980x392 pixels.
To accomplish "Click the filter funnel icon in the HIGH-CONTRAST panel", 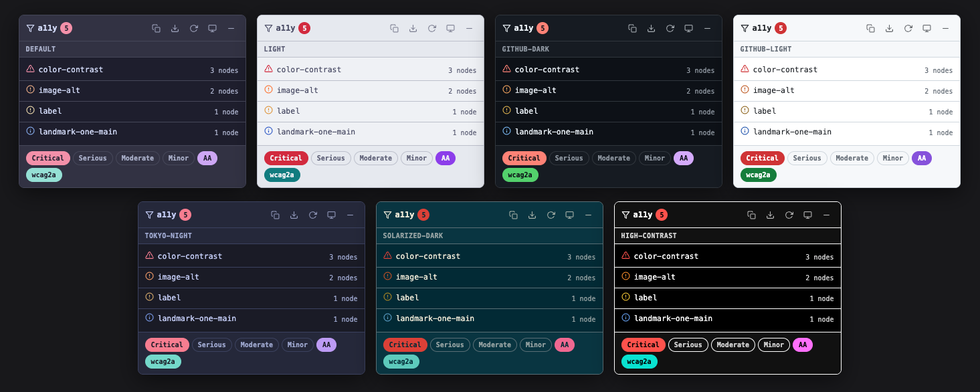I will [625, 215].
